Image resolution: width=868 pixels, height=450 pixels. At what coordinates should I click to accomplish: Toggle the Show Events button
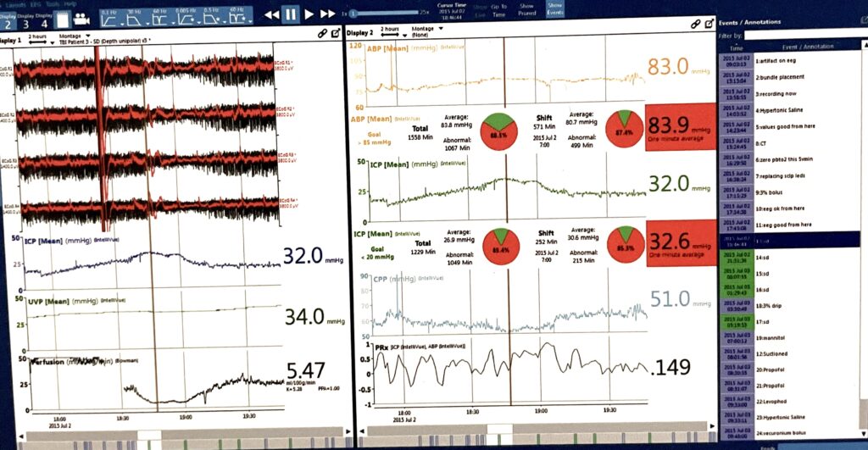(x=554, y=8)
